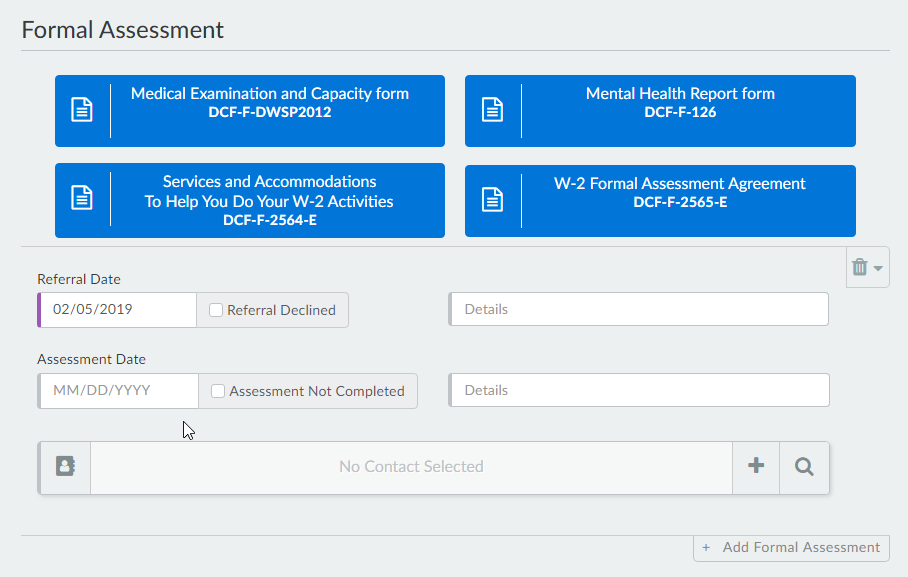Image resolution: width=908 pixels, height=577 pixels.
Task: Click Details field next to Referral Declined
Action: coord(639,310)
